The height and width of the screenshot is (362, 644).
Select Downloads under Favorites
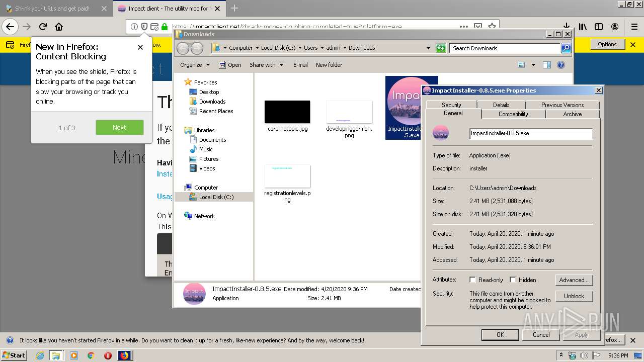pos(212,102)
